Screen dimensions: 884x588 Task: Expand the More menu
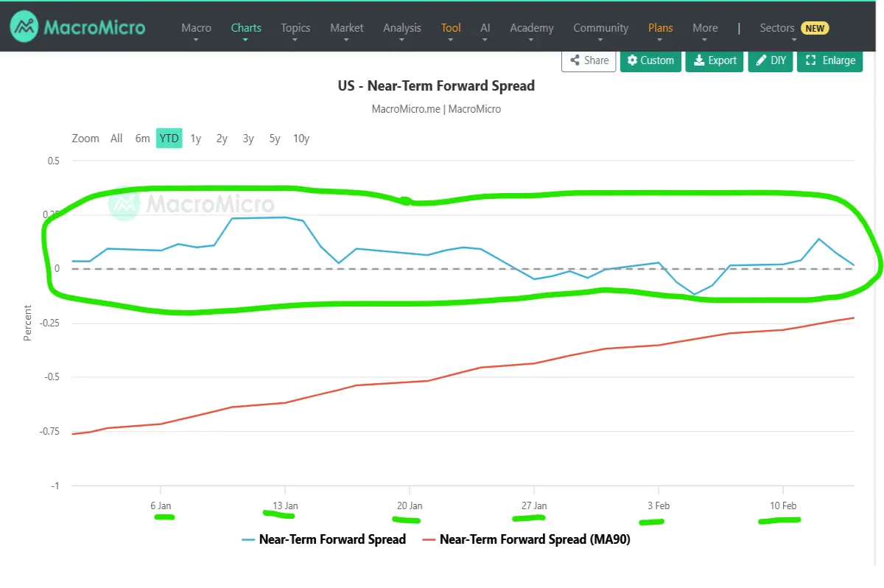pyautogui.click(x=705, y=28)
